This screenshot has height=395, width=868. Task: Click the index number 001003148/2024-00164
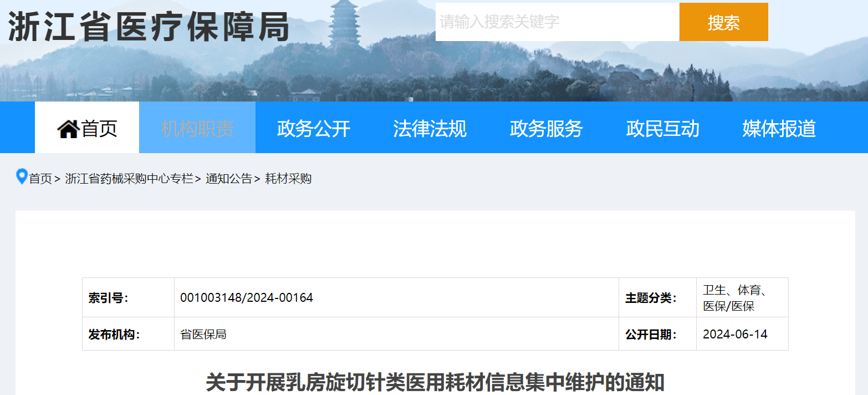[x=247, y=298]
